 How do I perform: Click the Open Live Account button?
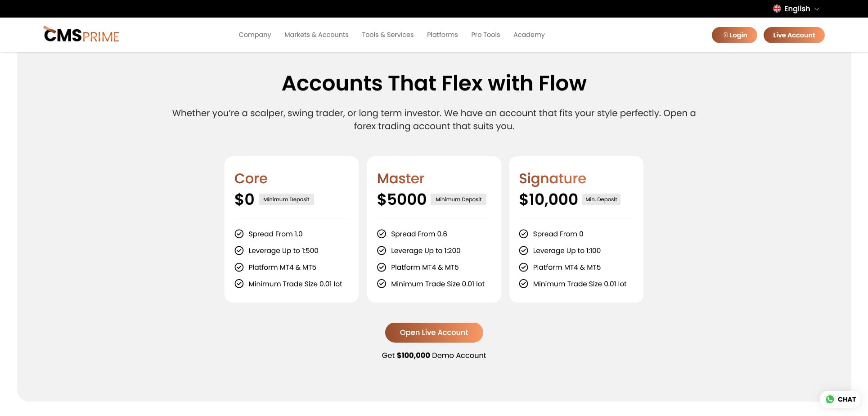[434, 333]
